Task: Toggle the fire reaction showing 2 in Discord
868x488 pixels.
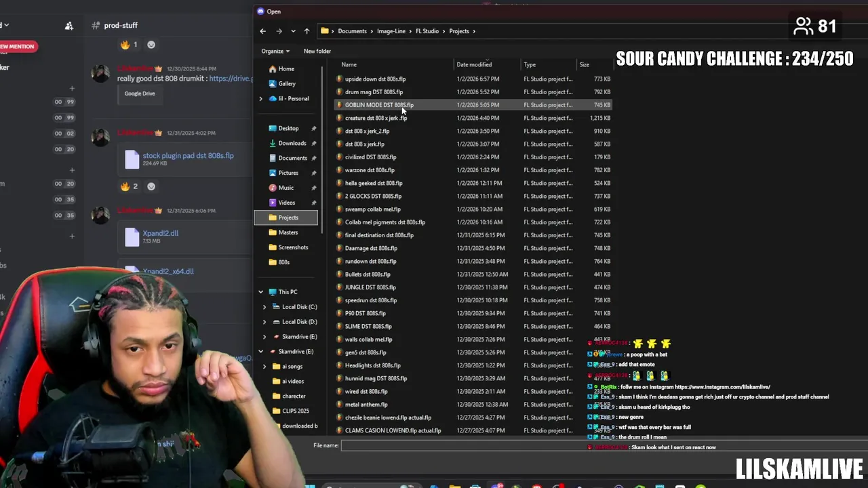Action: tap(129, 186)
